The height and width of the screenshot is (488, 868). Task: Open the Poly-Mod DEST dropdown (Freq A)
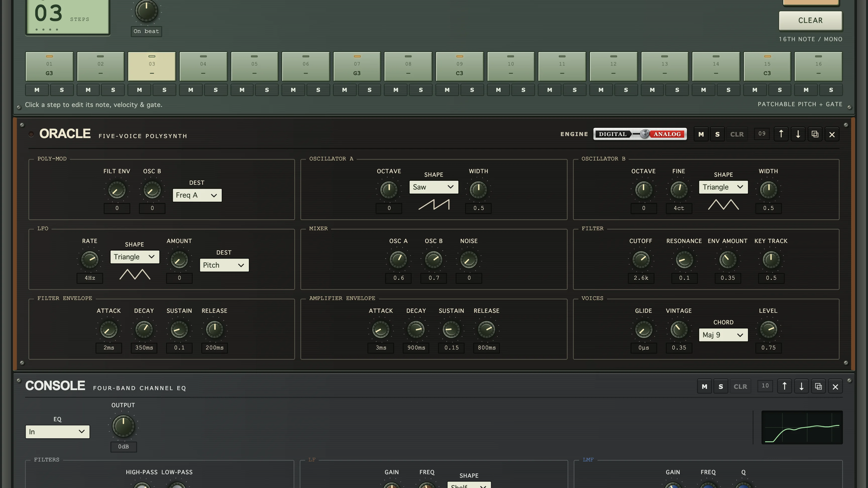(197, 195)
